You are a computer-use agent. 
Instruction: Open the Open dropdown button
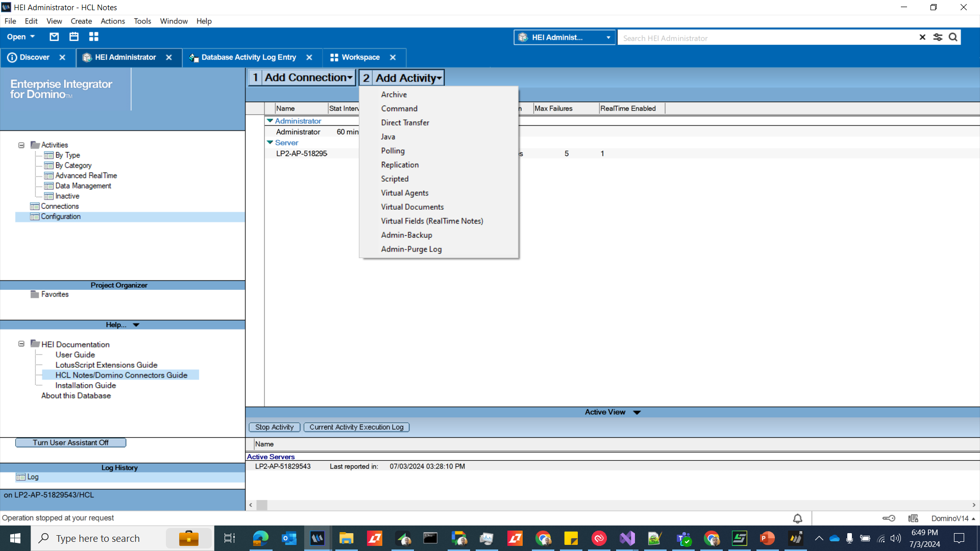pos(21,37)
